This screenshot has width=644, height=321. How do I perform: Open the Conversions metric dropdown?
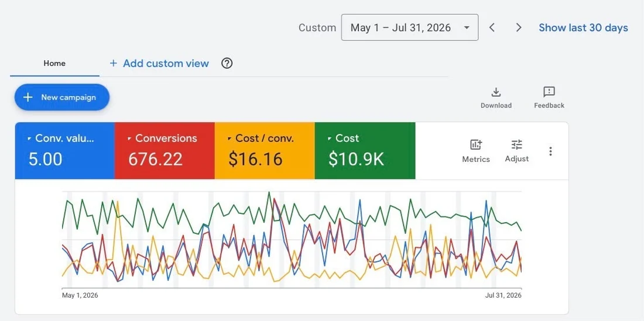coord(162,138)
